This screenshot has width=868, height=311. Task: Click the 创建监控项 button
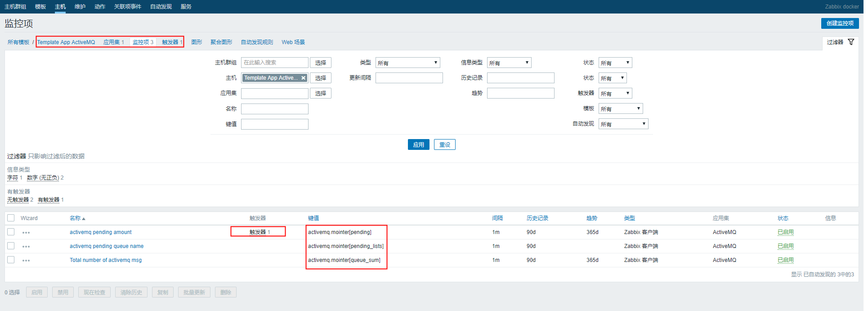pos(840,23)
